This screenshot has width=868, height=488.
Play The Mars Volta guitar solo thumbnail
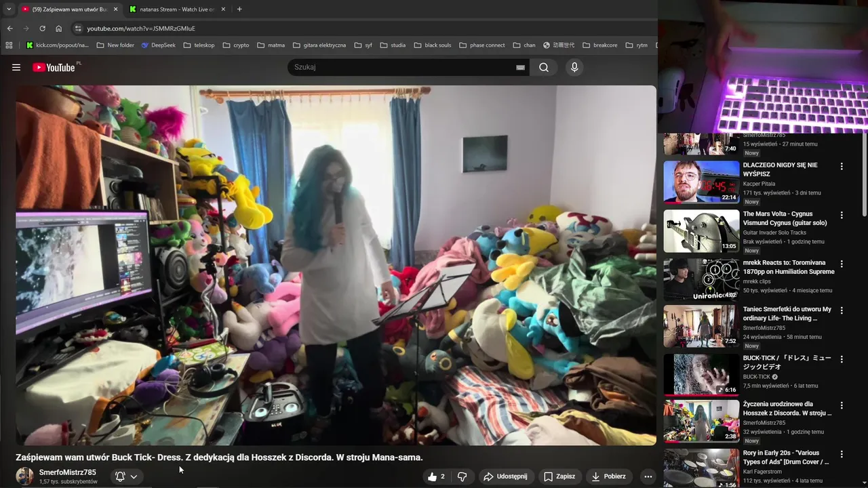tap(701, 230)
